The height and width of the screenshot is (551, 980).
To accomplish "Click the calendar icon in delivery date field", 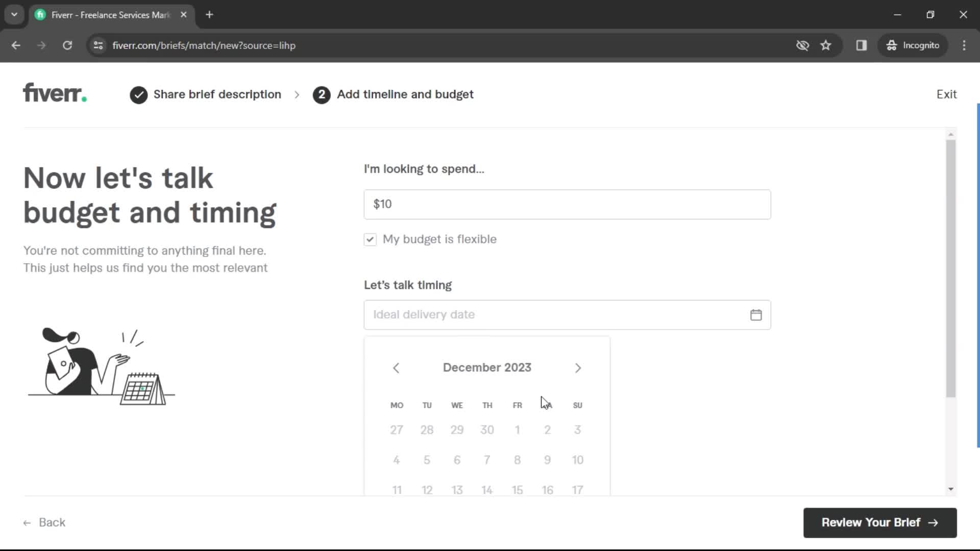I will tap(756, 315).
